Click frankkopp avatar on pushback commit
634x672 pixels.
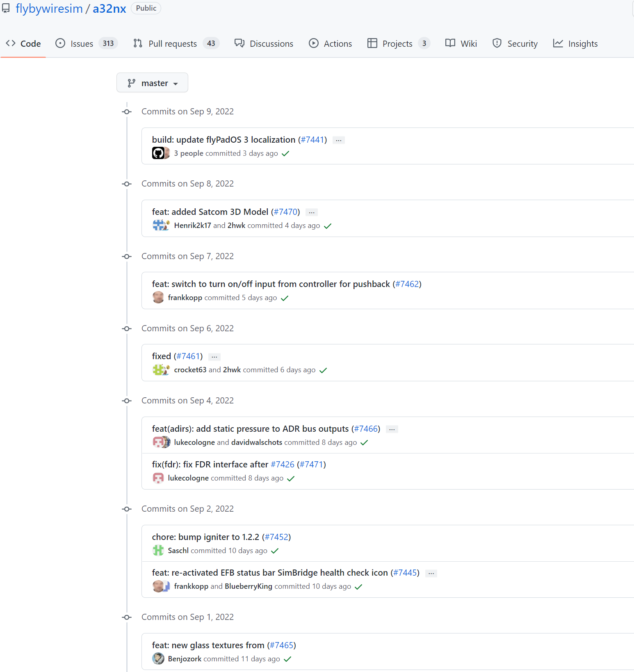pos(158,298)
